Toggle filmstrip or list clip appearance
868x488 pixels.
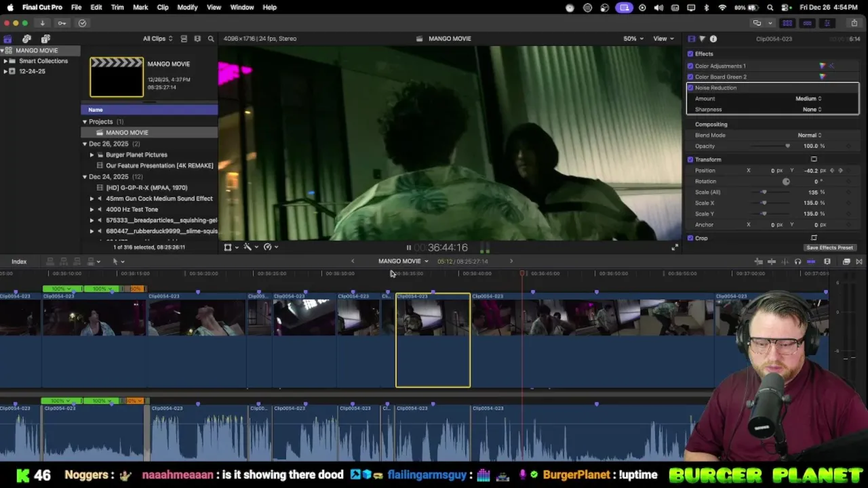[184, 39]
